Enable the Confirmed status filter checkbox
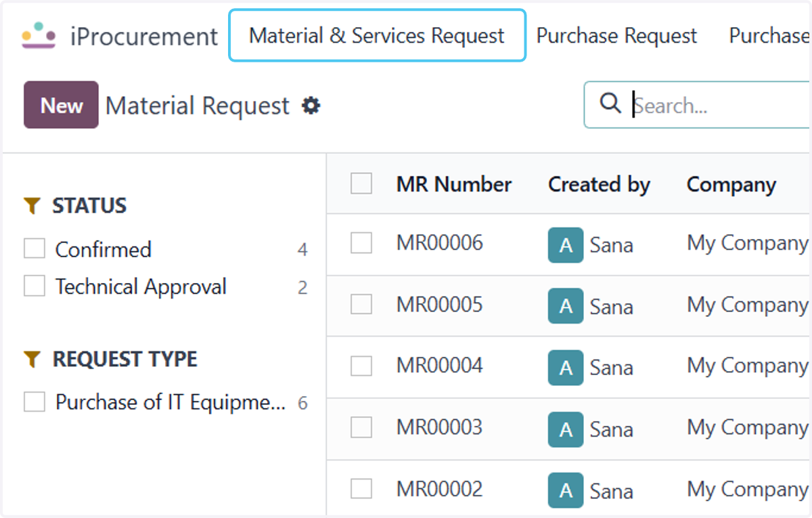 click(x=35, y=249)
